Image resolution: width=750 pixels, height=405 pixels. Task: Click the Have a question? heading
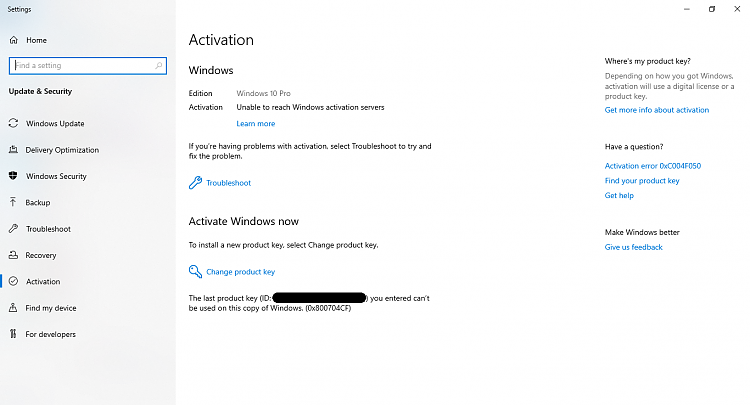(x=634, y=147)
